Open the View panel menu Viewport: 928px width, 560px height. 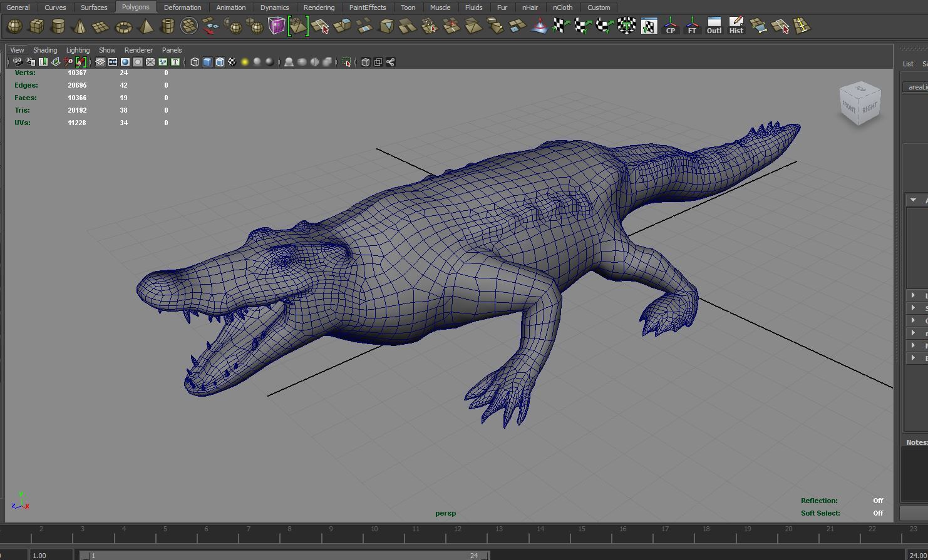tap(17, 50)
